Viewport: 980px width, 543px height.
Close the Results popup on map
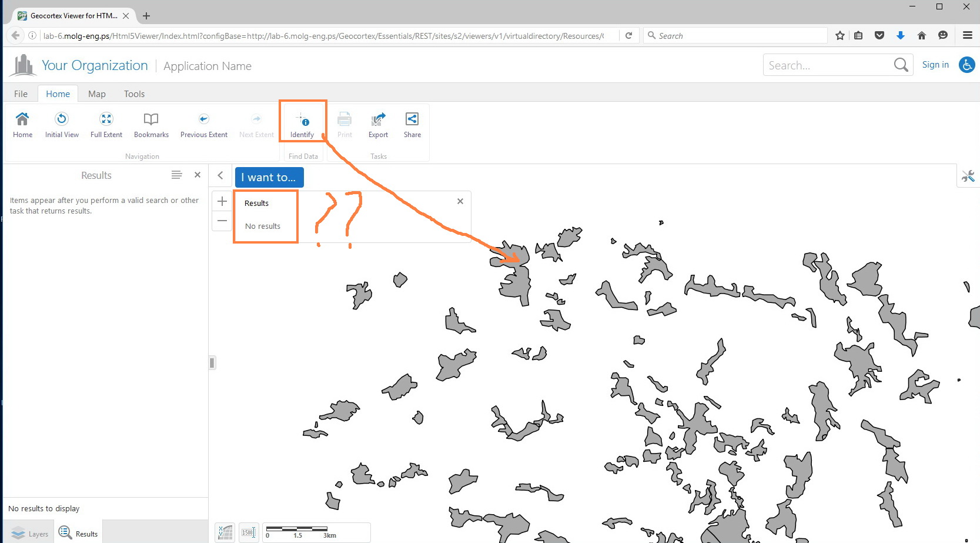(460, 201)
